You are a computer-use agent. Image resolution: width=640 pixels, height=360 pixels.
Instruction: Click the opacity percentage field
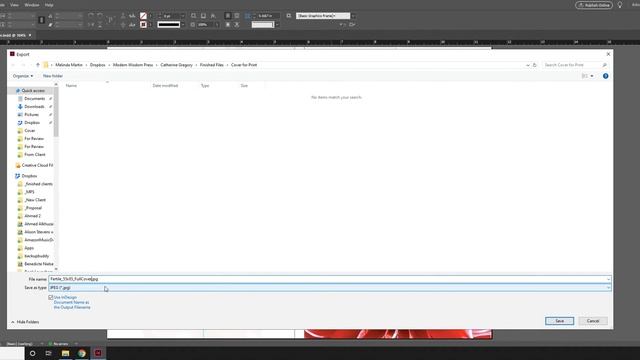click(x=205, y=25)
